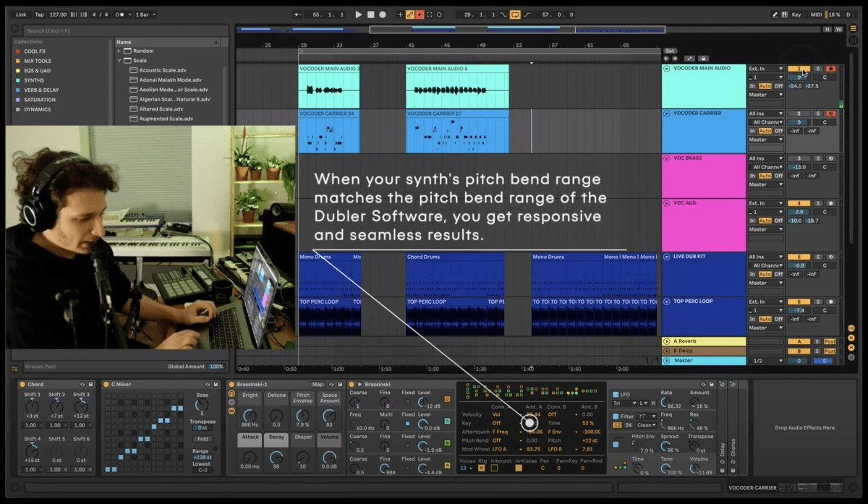This screenshot has width=868, height=504.
Task: Select SATURATION collection
Action: (x=40, y=100)
